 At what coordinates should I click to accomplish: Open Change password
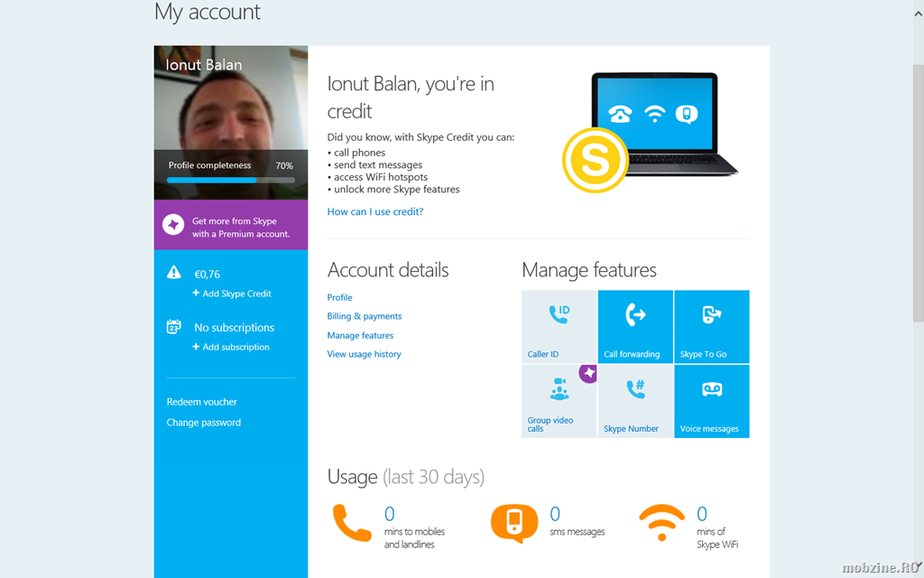coord(203,423)
